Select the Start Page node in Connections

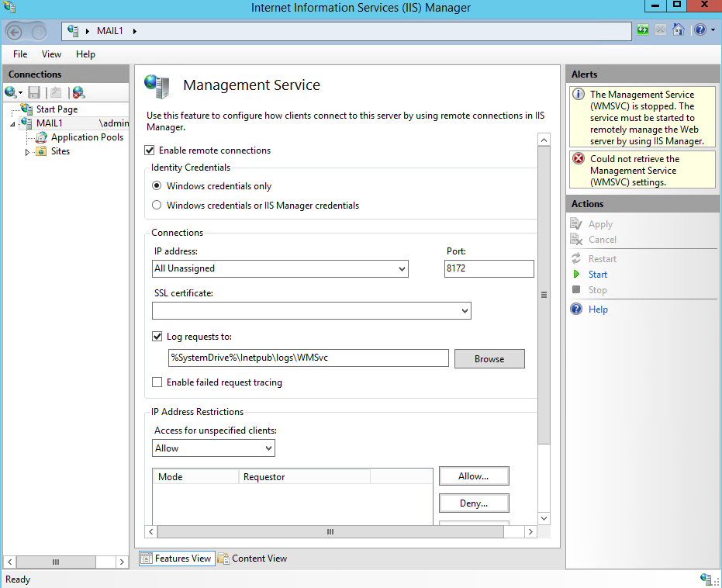click(57, 109)
